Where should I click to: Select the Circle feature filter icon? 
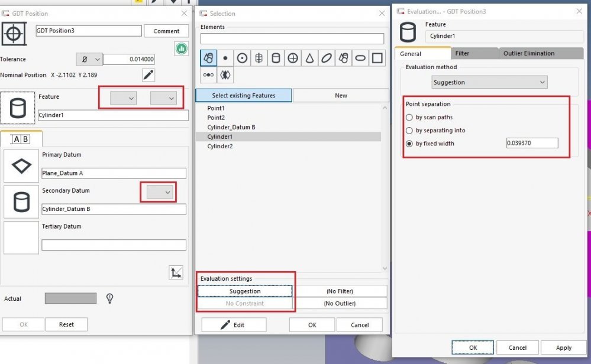(x=242, y=58)
